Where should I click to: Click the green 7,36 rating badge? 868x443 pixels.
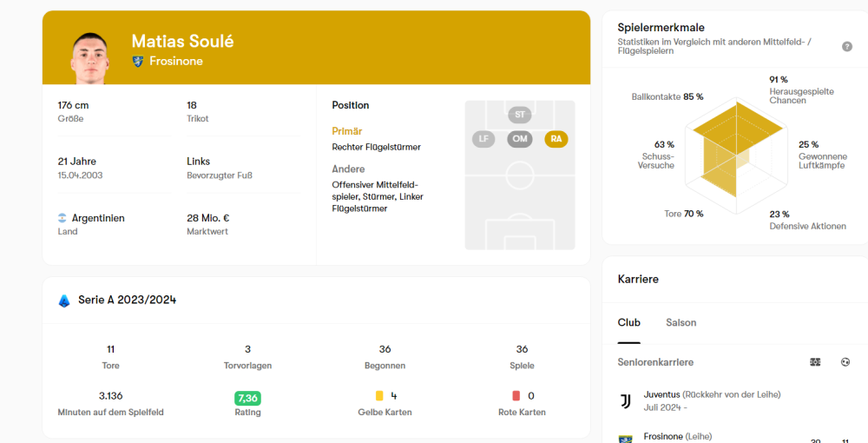point(247,398)
